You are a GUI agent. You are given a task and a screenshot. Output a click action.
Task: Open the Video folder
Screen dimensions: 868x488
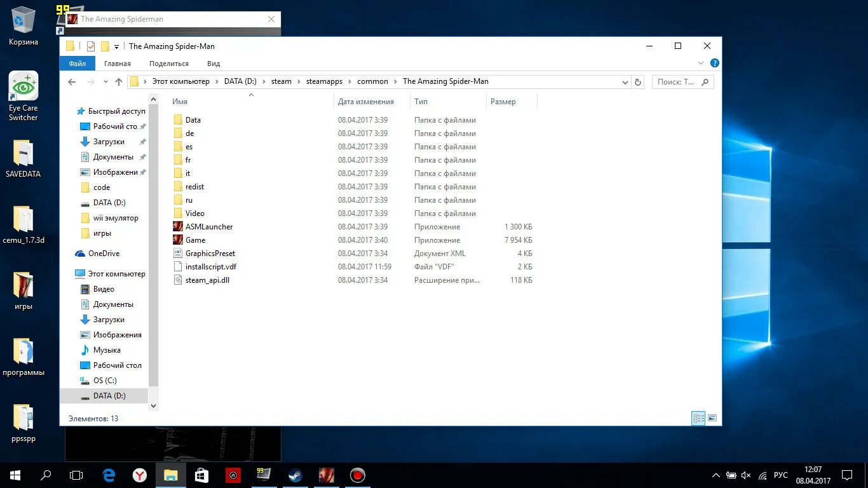tap(194, 213)
